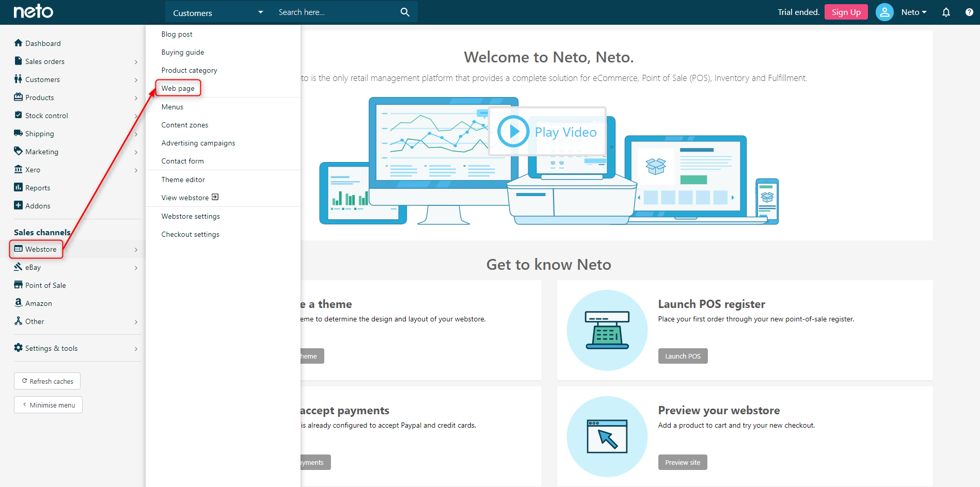Expand the Products chevron
This screenshot has height=487, width=980.
[x=136, y=98]
